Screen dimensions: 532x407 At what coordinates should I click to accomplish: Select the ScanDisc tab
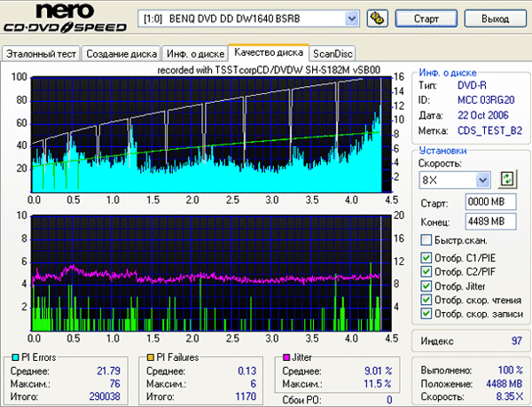coord(332,54)
